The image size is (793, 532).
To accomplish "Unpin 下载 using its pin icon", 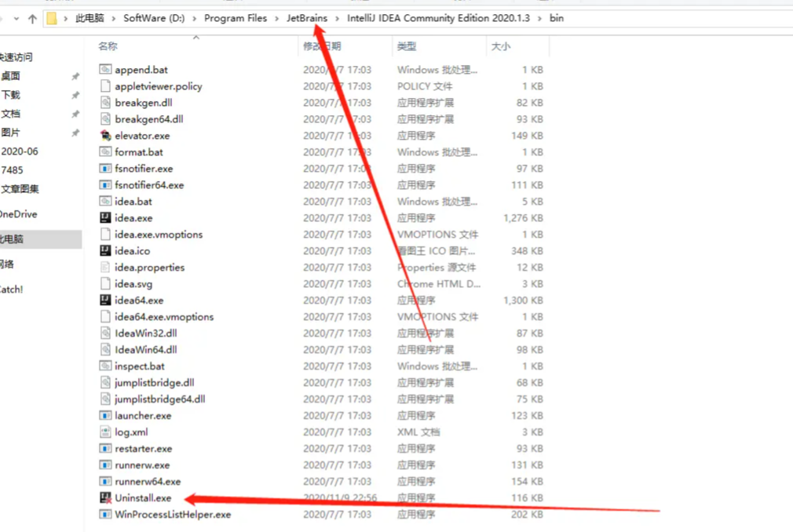I will [75, 95].
